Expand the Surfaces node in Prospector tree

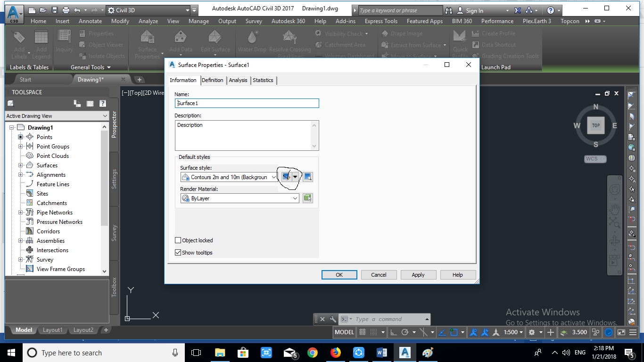click(21, 165)
